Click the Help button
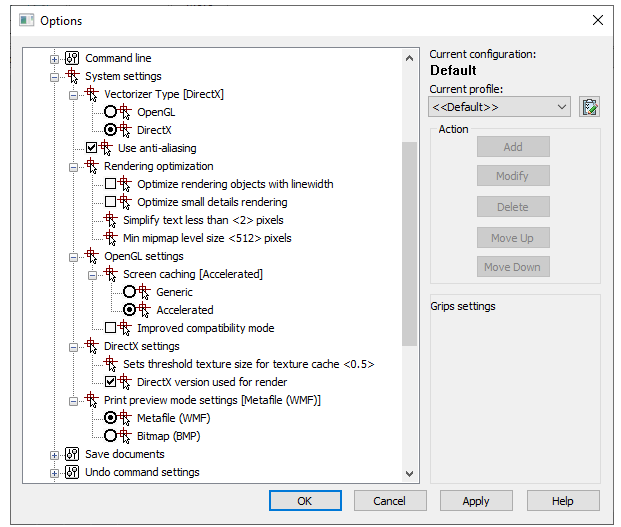 563,501
